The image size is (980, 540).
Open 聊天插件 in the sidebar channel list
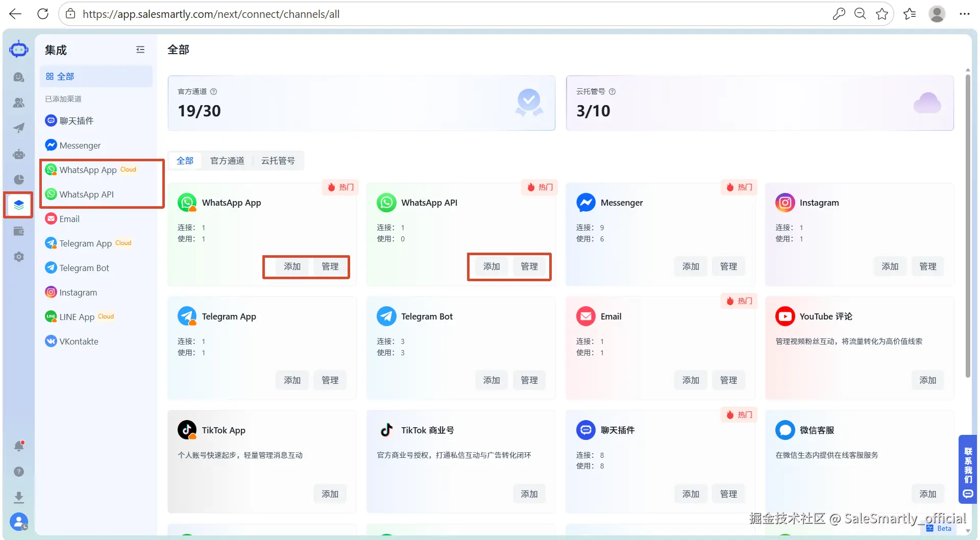coord(96,121)
